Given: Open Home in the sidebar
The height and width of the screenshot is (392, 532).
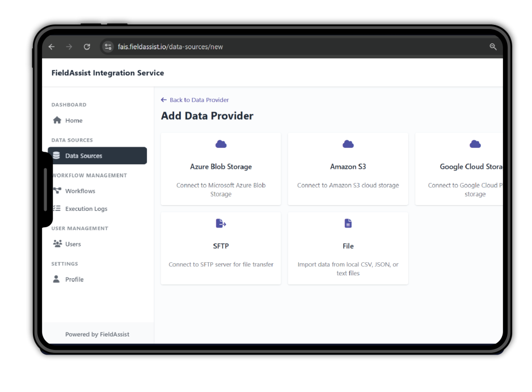Looking at the screenshot, I should (74, 120).
